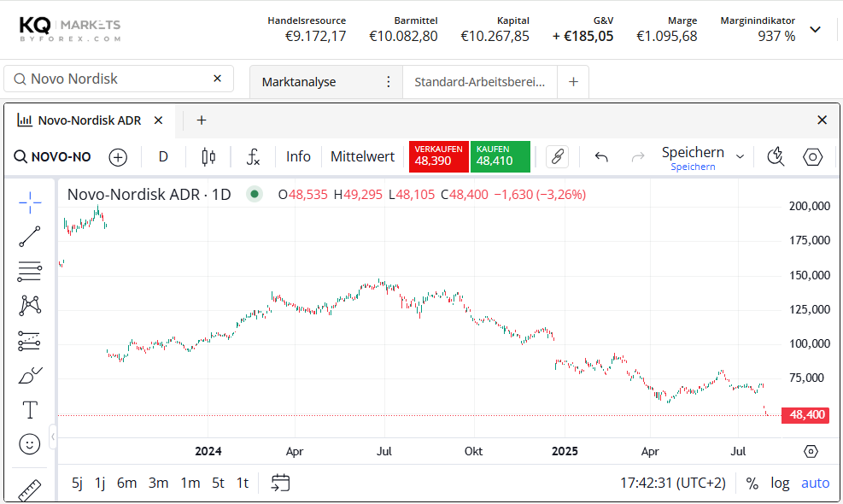Click the Mittelwert toolbar button
The height and width of the screenshot is (504, 843).
point(362,156)
